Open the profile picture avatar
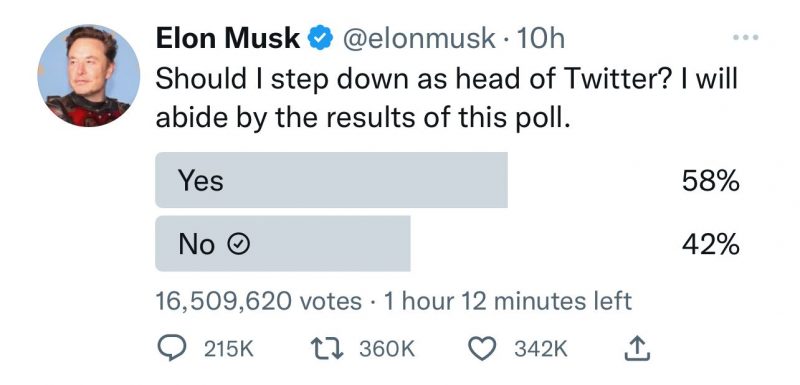 pyautogui.click(x=88, y=75)
